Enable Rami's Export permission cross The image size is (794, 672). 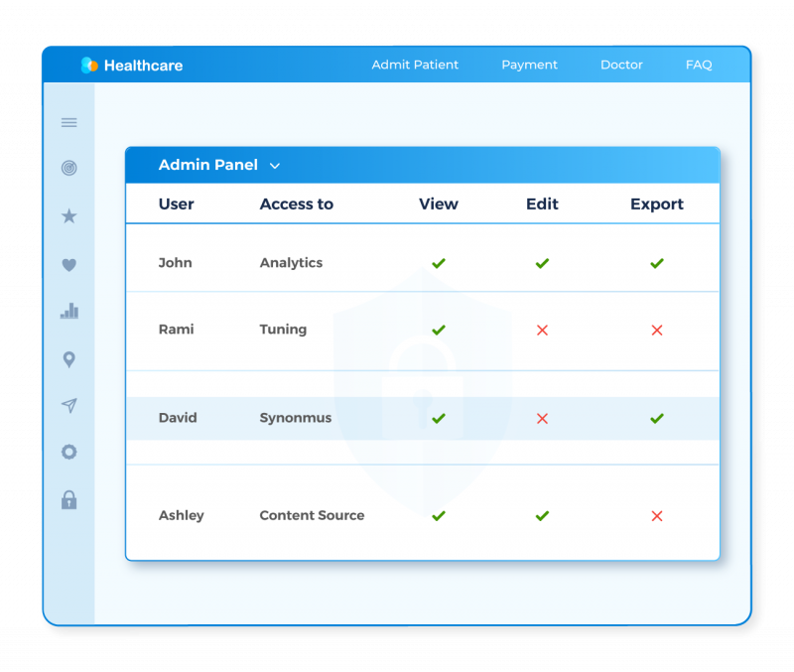657,331
